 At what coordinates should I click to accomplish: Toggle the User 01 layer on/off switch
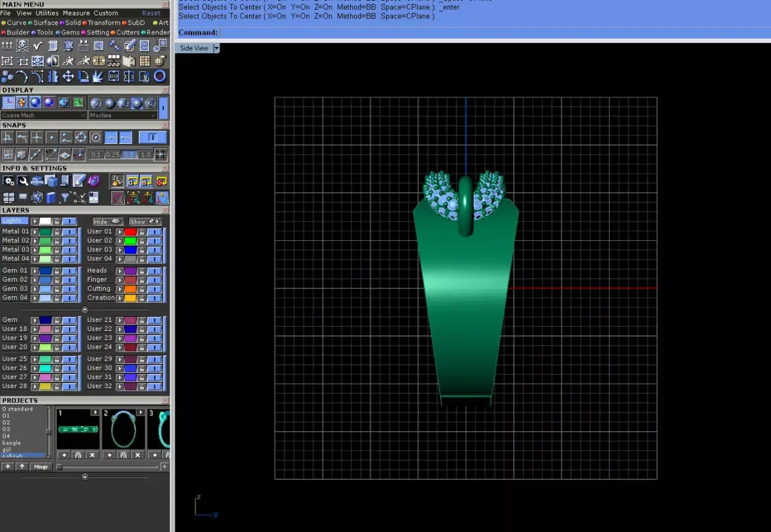point(154,232)
